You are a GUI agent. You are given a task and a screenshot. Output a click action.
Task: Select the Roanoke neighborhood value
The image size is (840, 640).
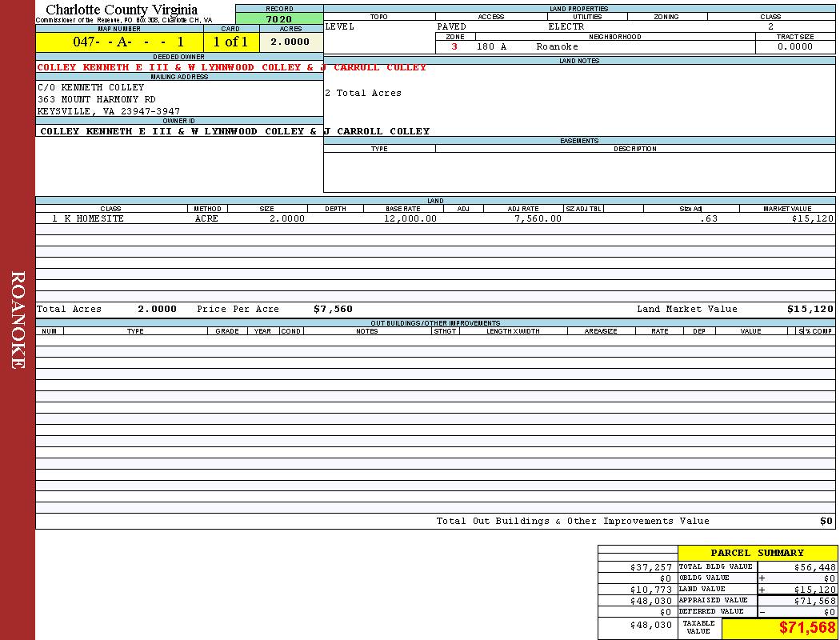click(x=557, y=46)
